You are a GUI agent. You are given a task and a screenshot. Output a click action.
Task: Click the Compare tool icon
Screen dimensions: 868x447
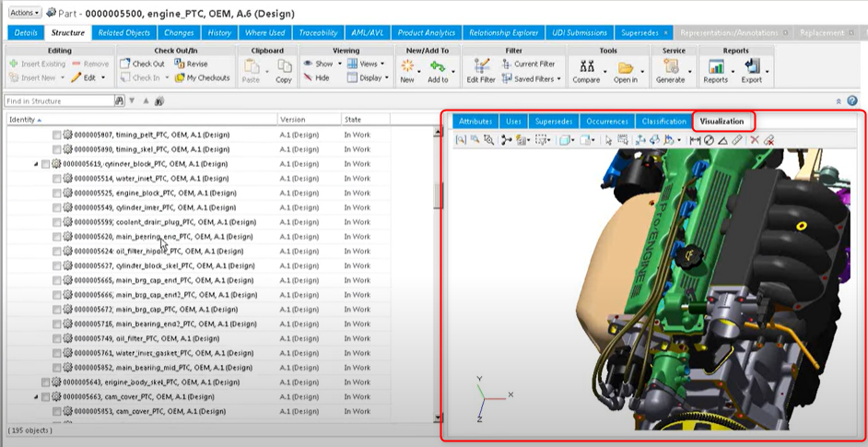[586, 68]
